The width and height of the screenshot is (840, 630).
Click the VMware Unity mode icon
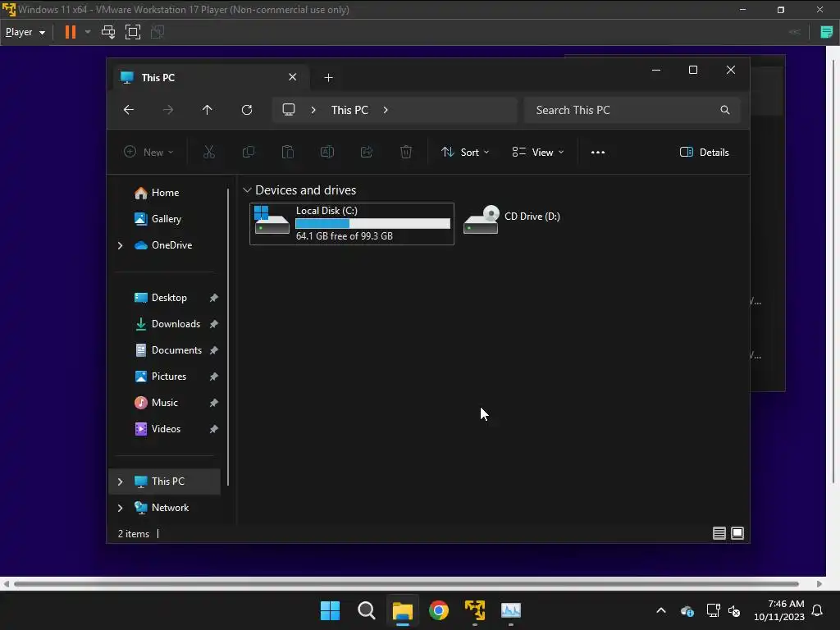157,32
